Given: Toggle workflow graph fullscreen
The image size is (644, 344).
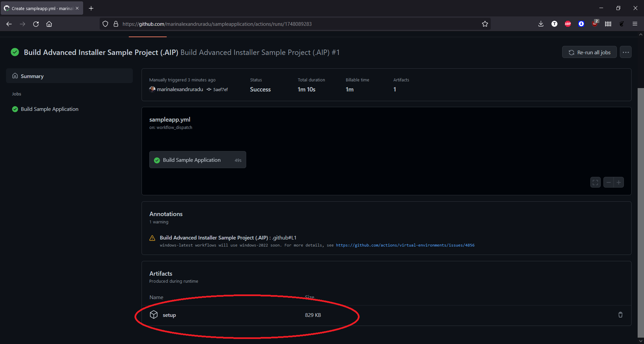Looking at the screenshot, I should tap(595, 183).
